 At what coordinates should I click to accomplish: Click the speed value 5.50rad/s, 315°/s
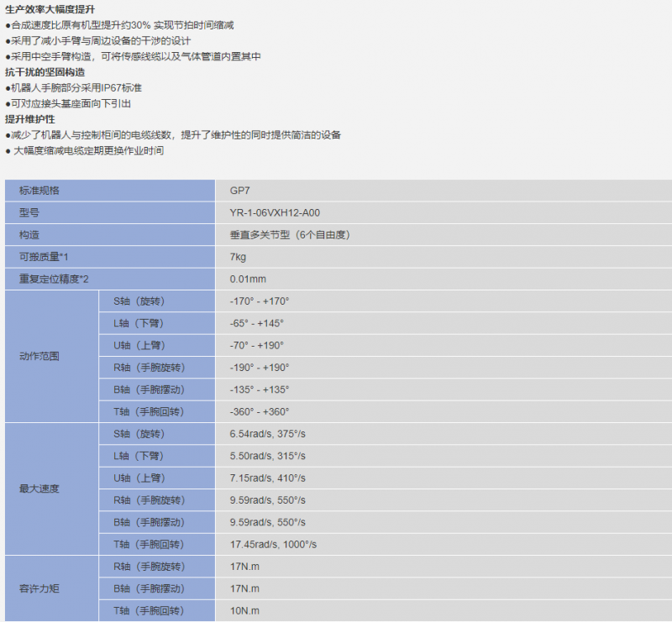pyautogui.click(x=267, y=457)
